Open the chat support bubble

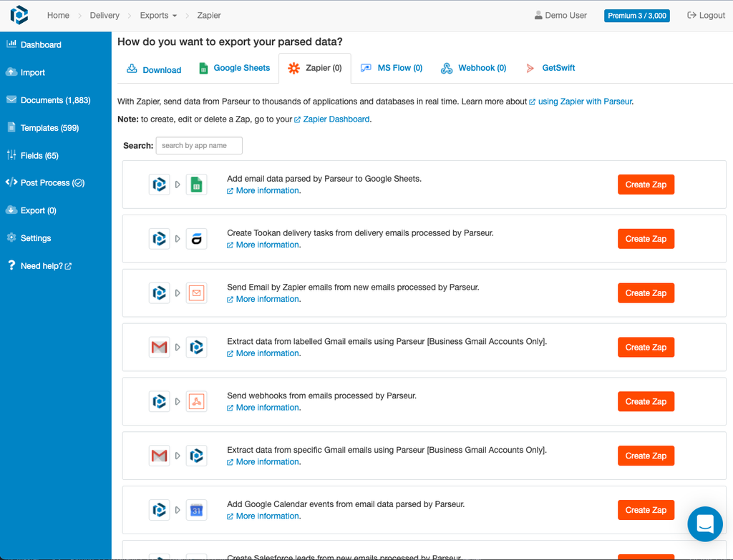click(x=704, y=524)
